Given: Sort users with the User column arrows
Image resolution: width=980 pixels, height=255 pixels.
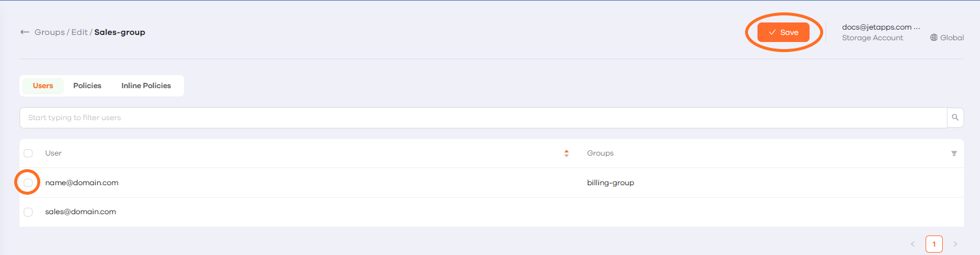Looking at the screenshot, I should pyautogui.click(x=566, y=153).
